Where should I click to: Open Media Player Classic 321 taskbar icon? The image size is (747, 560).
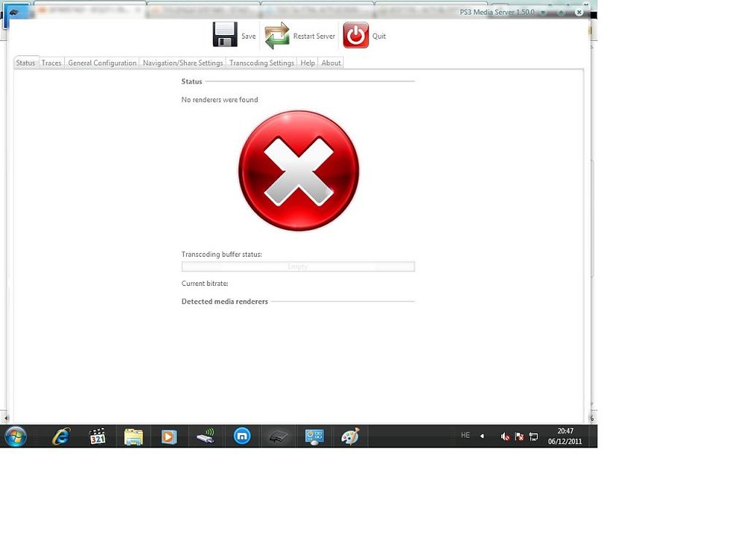click(98, 436)
